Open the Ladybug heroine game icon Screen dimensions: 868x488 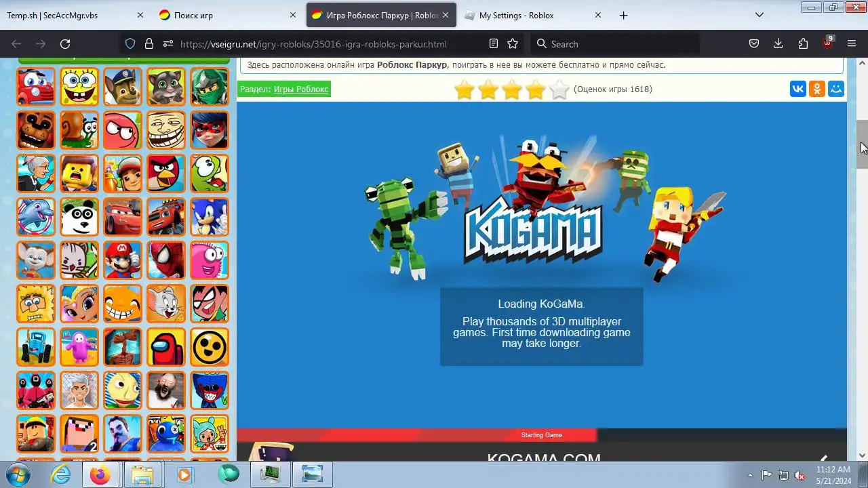click(210, 130)
